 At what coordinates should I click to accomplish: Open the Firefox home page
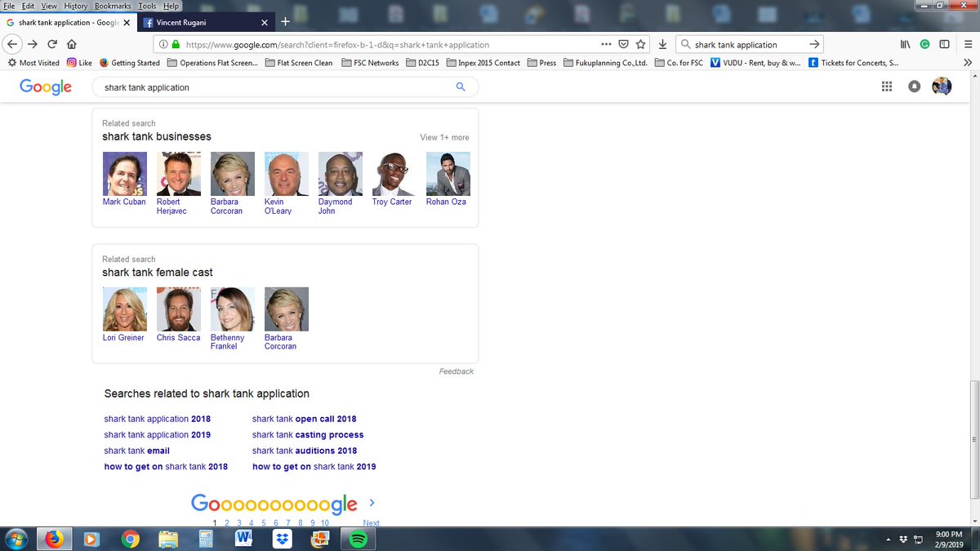pos(71,44)
